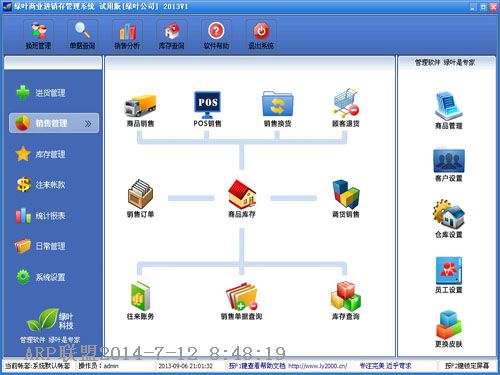
Task: Open 商品管理 in the right panel
Action: coord(449,111)
